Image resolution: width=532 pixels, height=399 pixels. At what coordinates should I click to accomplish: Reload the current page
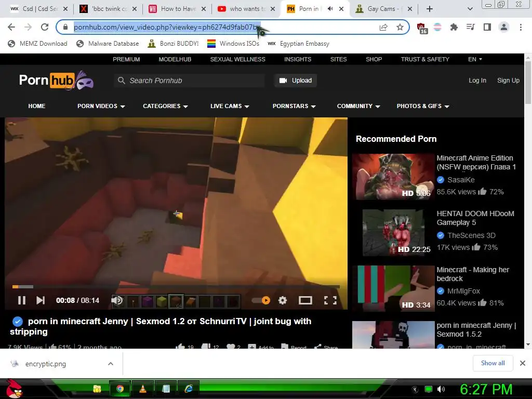(45, 27)
